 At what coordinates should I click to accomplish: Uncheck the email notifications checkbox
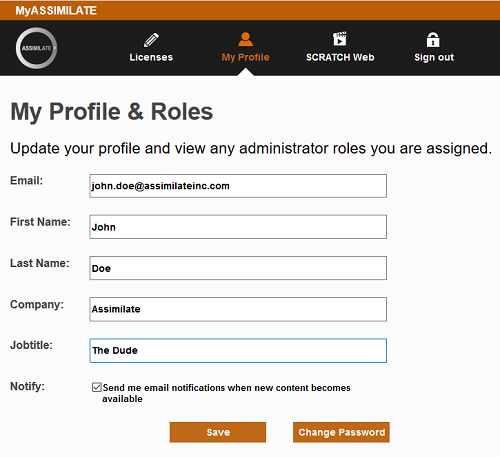[x=97, y=387]
